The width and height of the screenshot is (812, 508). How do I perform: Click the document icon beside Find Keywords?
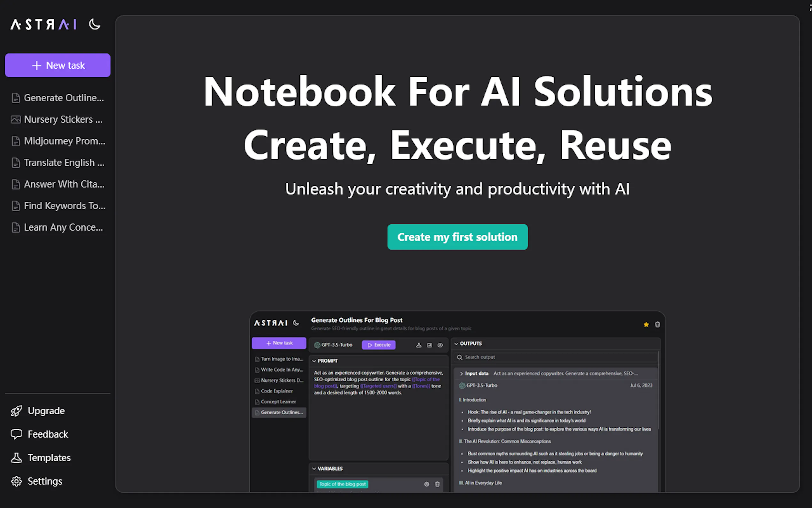click(x=15, y=206)
